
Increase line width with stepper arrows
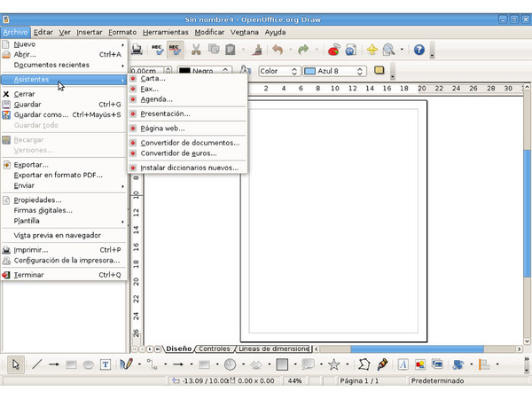click(x=168, y=71)
